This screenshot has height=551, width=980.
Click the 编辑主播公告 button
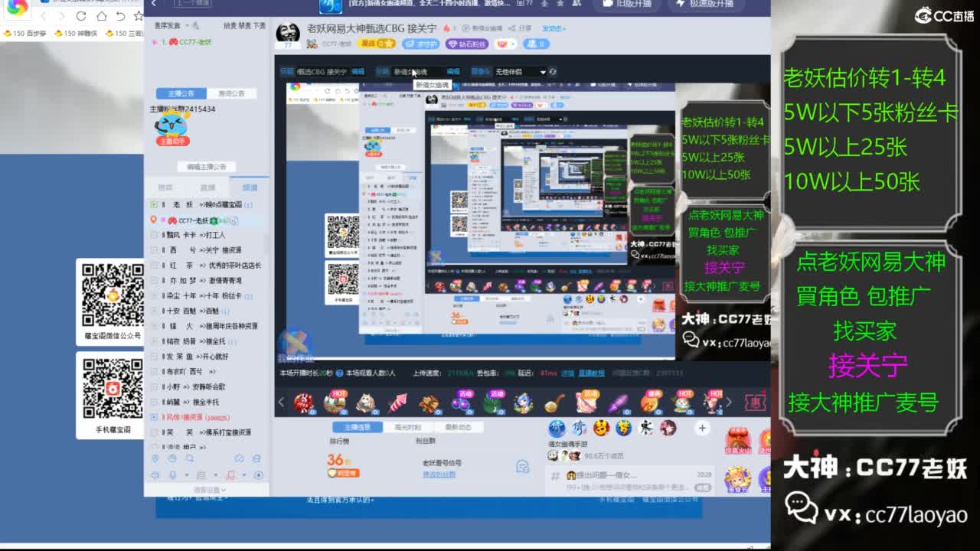(207, 166)
